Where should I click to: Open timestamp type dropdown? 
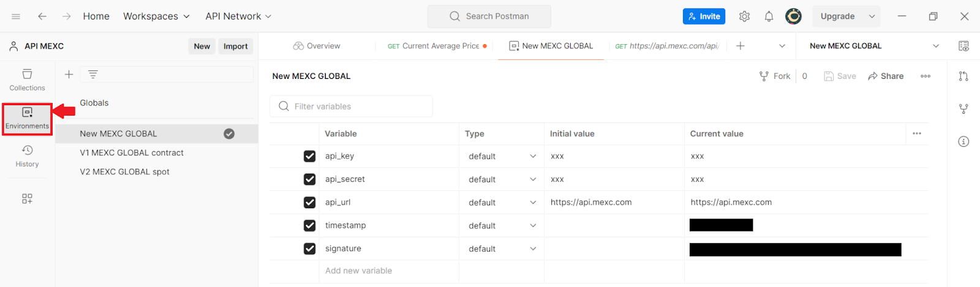502,226
